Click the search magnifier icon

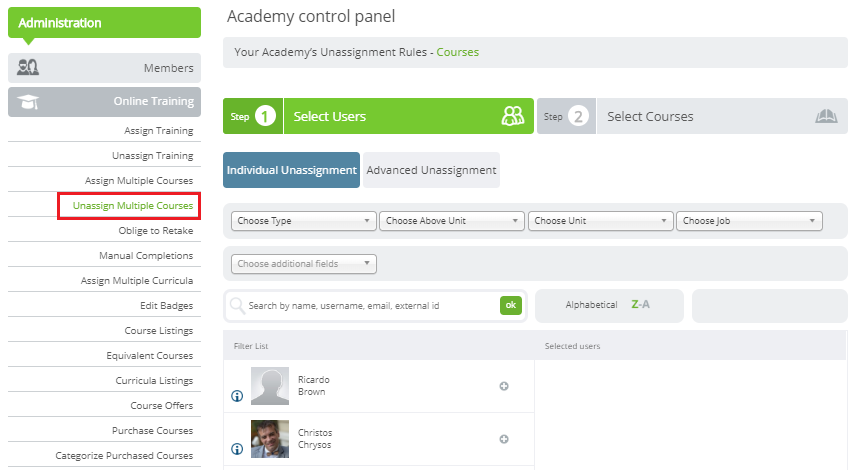pyautogui.click(x=237, y=306)
